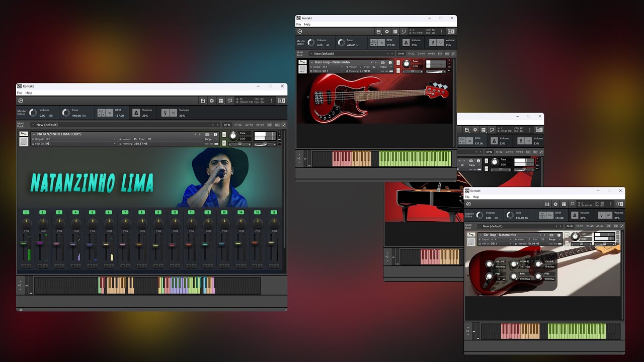Open File menu in Natanzinho Lima Loops window
The image size is (644, 362).
tap(20, 93)
